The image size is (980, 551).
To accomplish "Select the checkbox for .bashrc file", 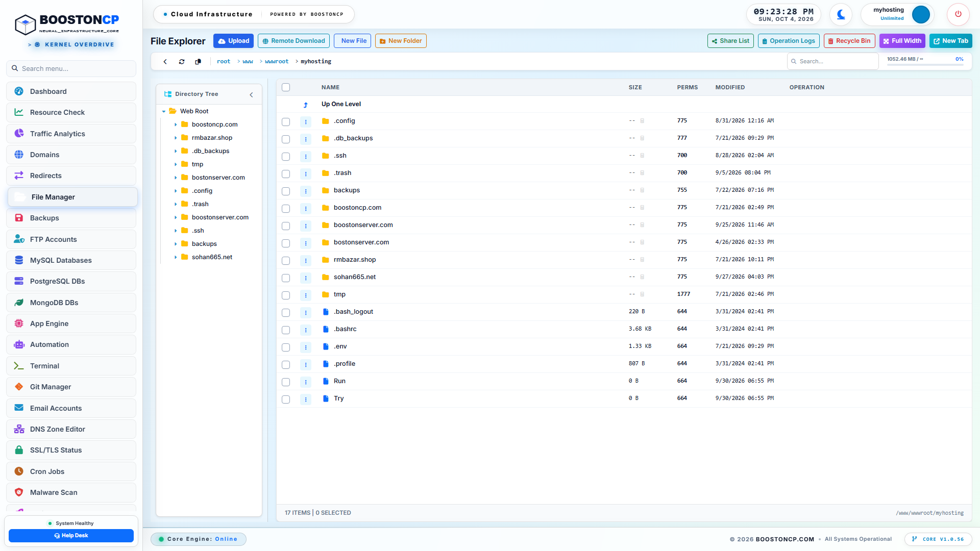I will [286, 330].
